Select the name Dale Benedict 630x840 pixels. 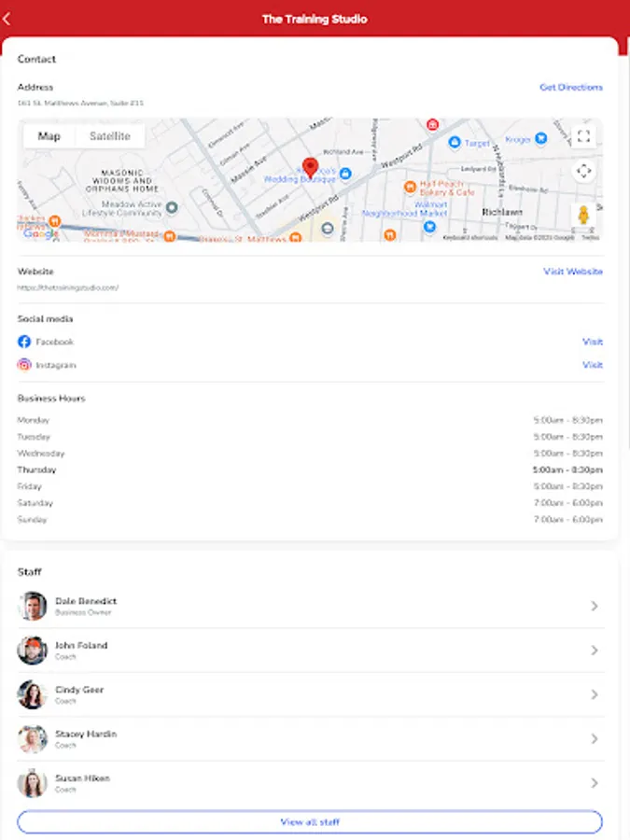pyautogui.click(x=86, y=601)
